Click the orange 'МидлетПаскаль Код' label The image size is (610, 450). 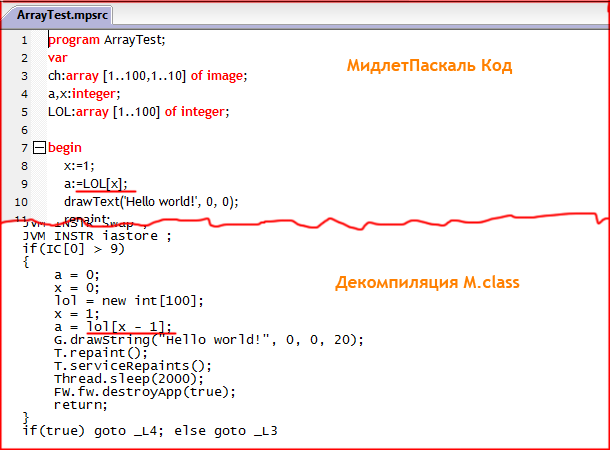429,66
